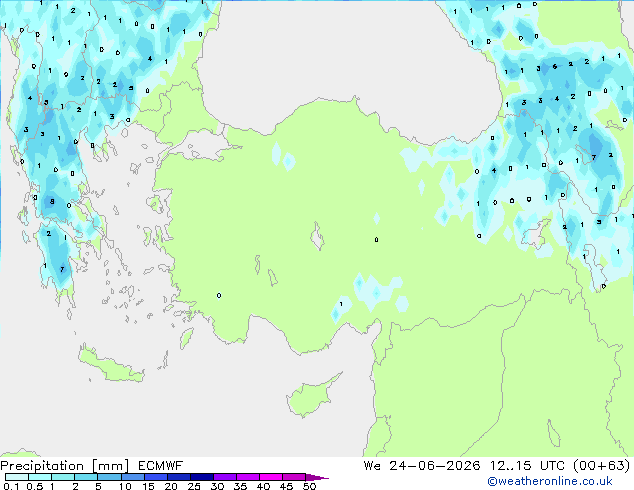Click the legend value "25"
The width and height of the screenshot is (634, 490).
(194, 486)
